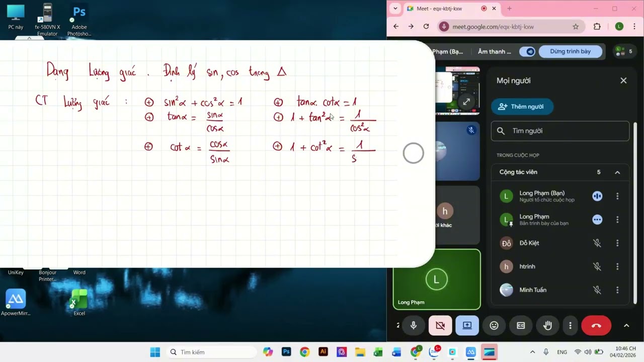The width and height of the screenshot is (644, 362).
Task: Open the ApowerMirror desktop shortcut
Action: click(x=16, y=303)
